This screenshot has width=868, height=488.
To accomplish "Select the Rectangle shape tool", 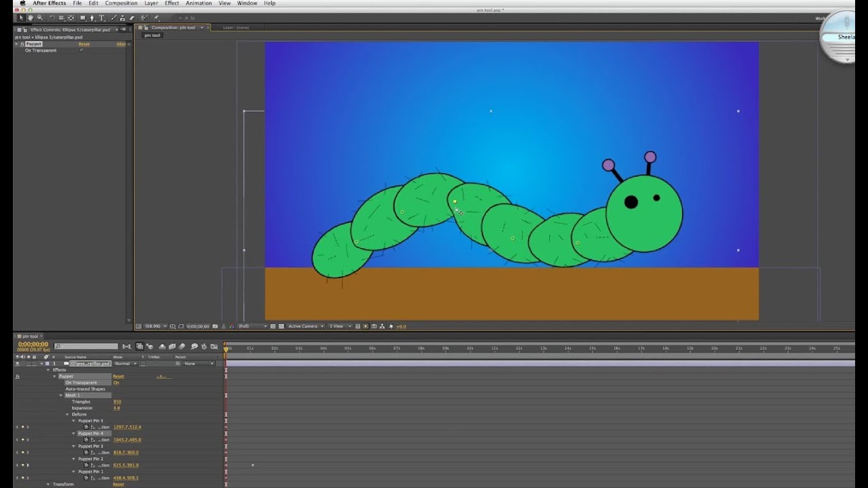I will click(x=83, y=18).
